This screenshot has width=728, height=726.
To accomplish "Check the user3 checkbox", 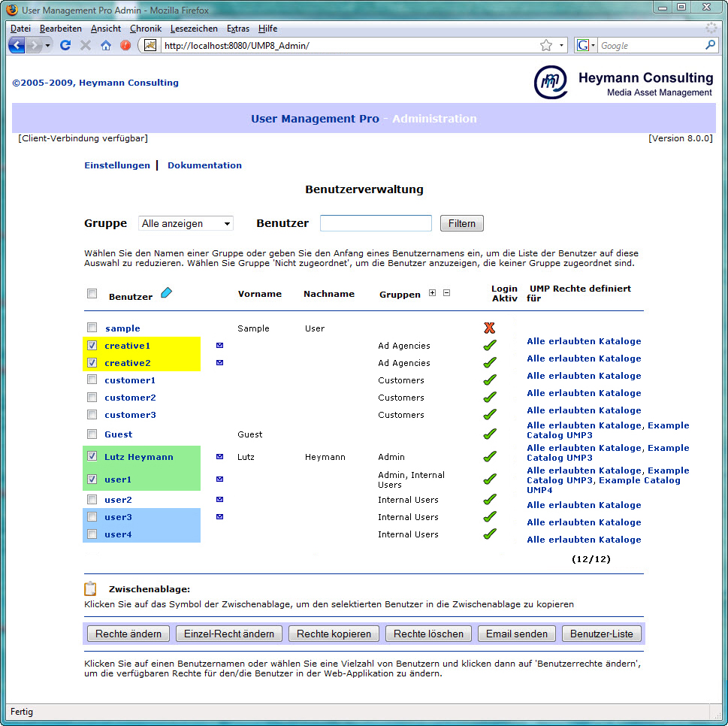I will pos(92,516).
